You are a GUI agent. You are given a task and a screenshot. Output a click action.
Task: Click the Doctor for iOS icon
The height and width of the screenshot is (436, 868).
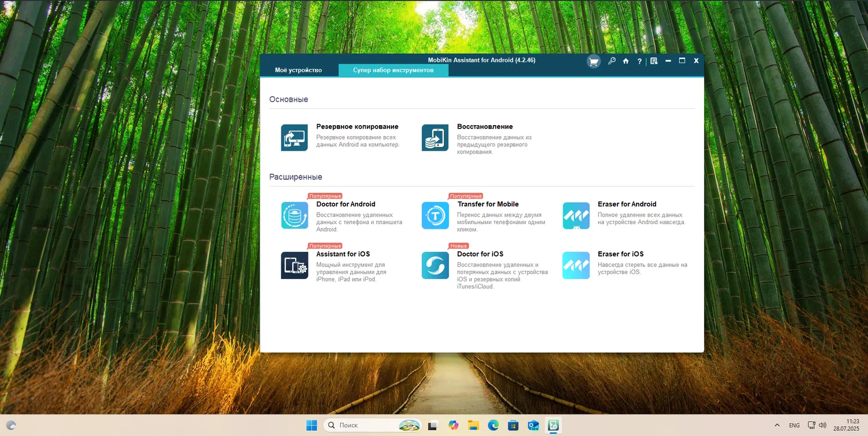435,265
